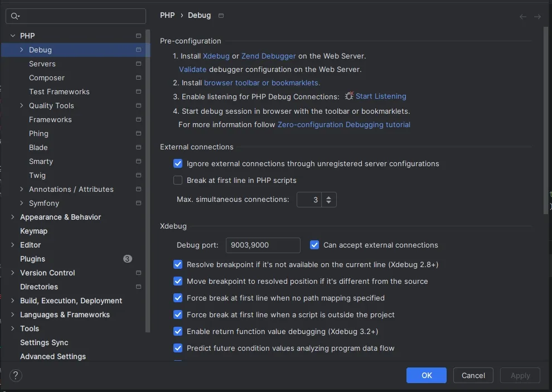Viewport: 552px width, 392px height.
Task: Enable Break at first line in PHP scripts
Action: [x=178, y=180]
